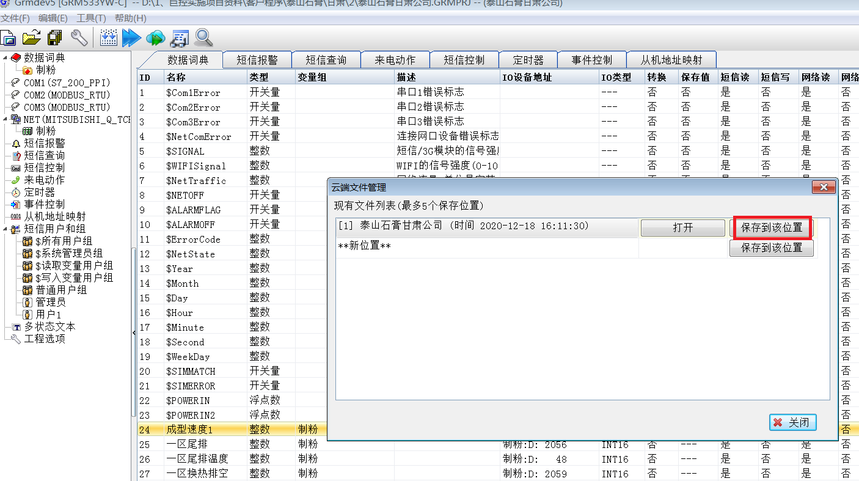Switch to the 来电动作 tab
The width and height of the screenshot is (859, 481).
pyautogui.click(x=395, y=60)
